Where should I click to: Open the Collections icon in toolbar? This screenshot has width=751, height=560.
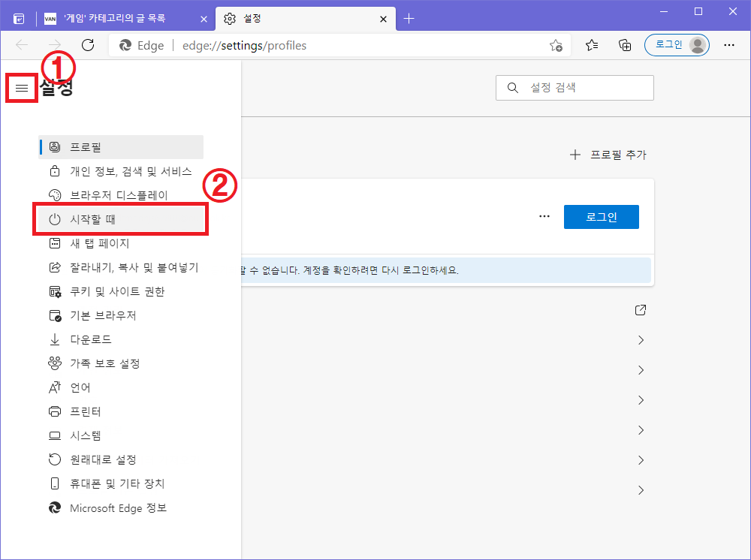pyautogui.click(x=625, y=45)
